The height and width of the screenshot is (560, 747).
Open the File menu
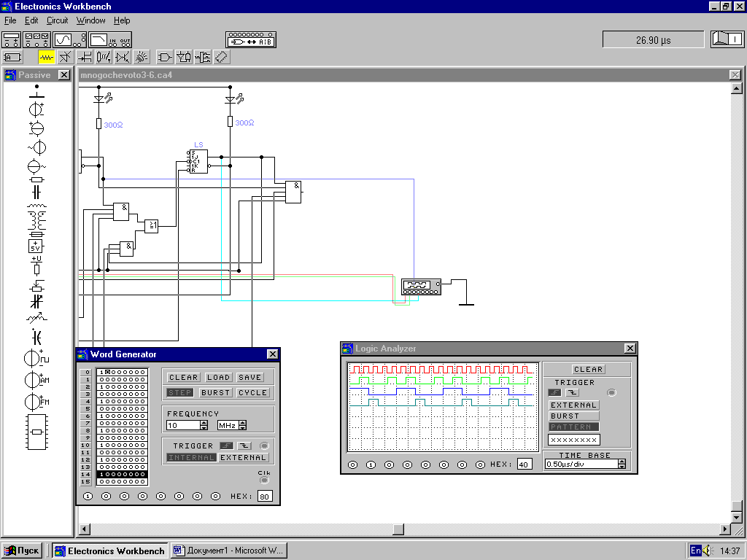10,20
